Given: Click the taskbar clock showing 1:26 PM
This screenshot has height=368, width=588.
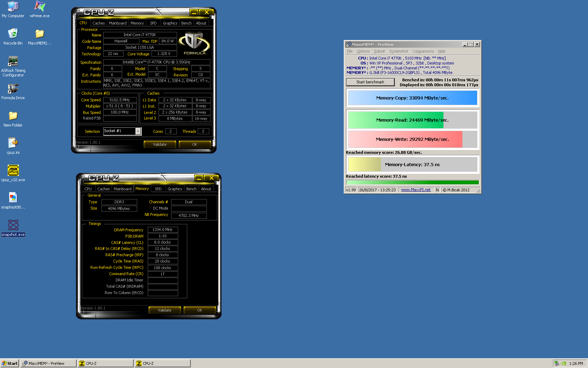Looking at the screenshot, I should click(576, 363).
